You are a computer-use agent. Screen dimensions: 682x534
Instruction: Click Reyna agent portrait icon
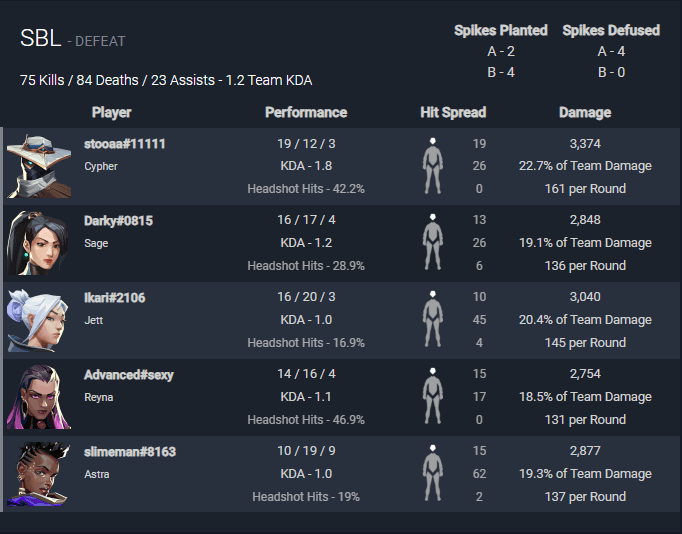[x=39, y=397]
